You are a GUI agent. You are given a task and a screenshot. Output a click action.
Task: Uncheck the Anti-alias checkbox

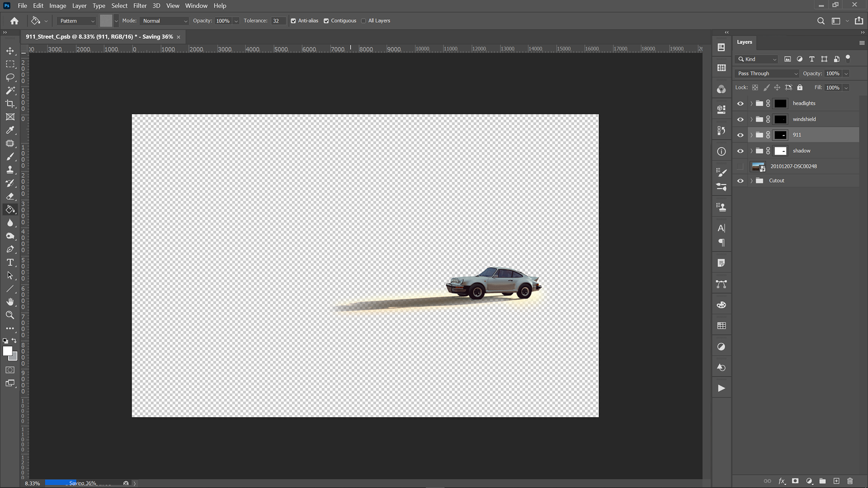[x=293, y=21]
